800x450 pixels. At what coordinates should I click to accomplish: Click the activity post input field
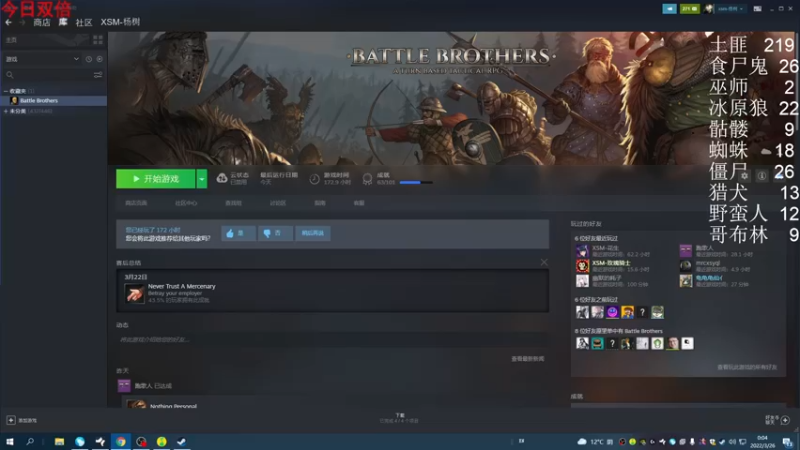[332, 339]
